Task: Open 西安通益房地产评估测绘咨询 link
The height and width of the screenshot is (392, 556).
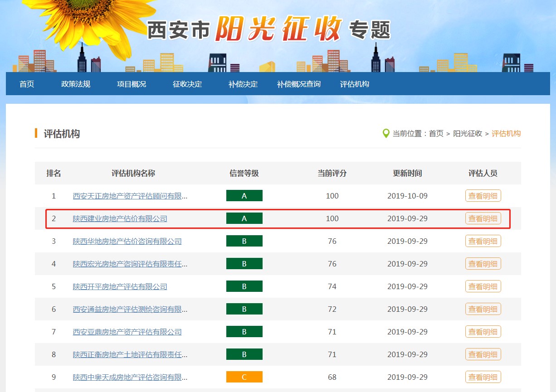Action: (x=130, y=309)
